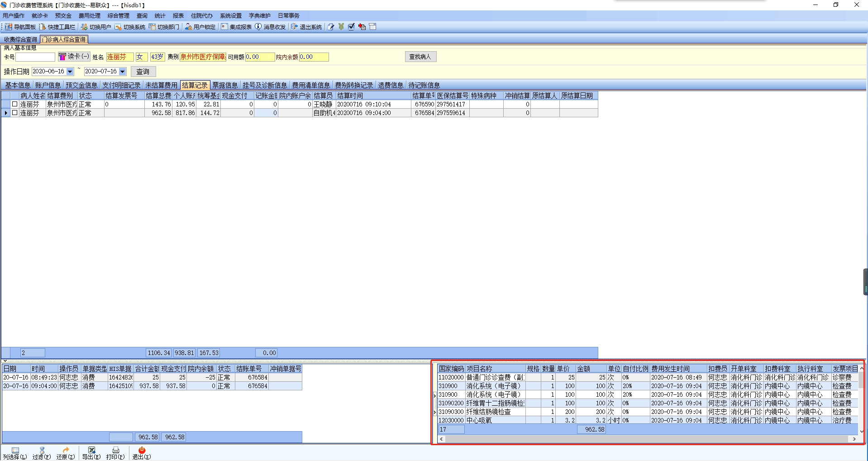Click 切换用户 to switch user
Image resolution: width=868 pixels, height=461 pixels.
(96, 27)
